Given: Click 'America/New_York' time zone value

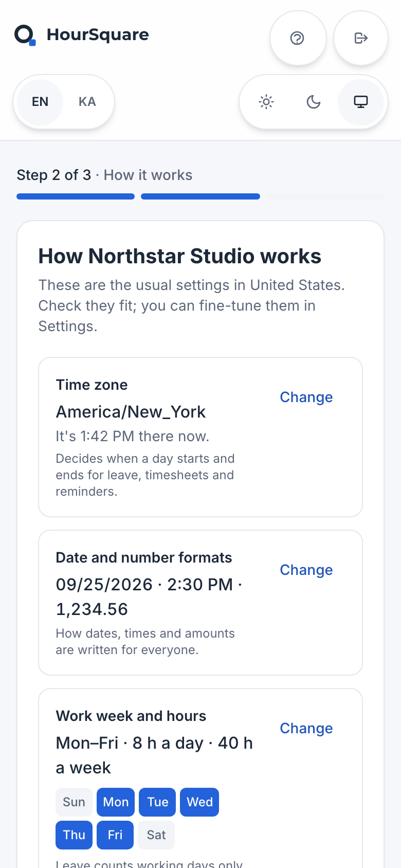Looking at the screenshot, I should tap(131, 412).
